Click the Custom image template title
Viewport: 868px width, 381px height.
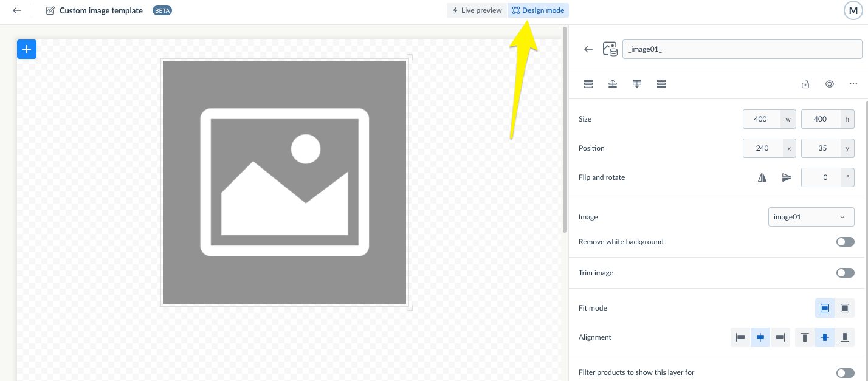[x=101, y=10]
